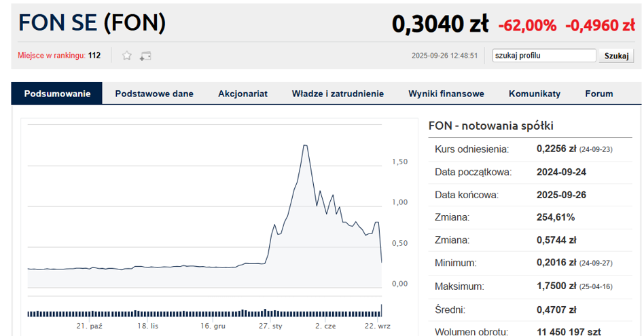644x336 pixels.
Task: Click Minimum value 0,2016 zł
Action: coord(556,263)
